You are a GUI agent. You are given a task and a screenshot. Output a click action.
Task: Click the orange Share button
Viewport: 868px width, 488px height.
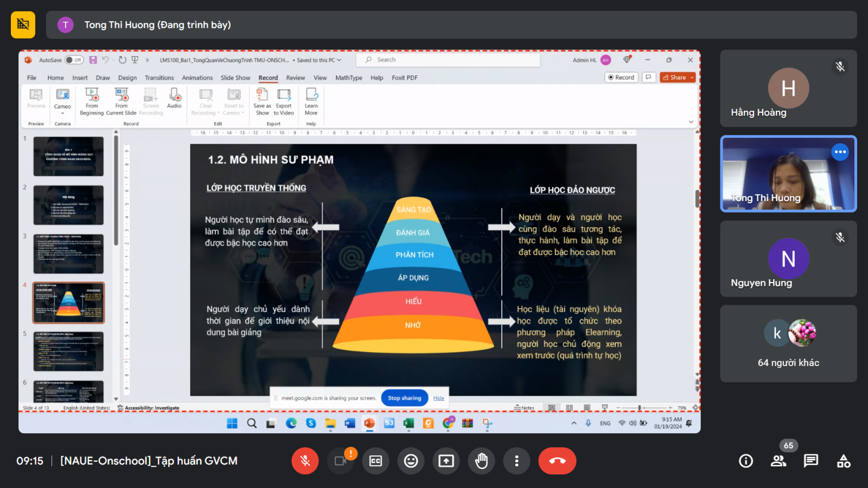tap(674, 78)
